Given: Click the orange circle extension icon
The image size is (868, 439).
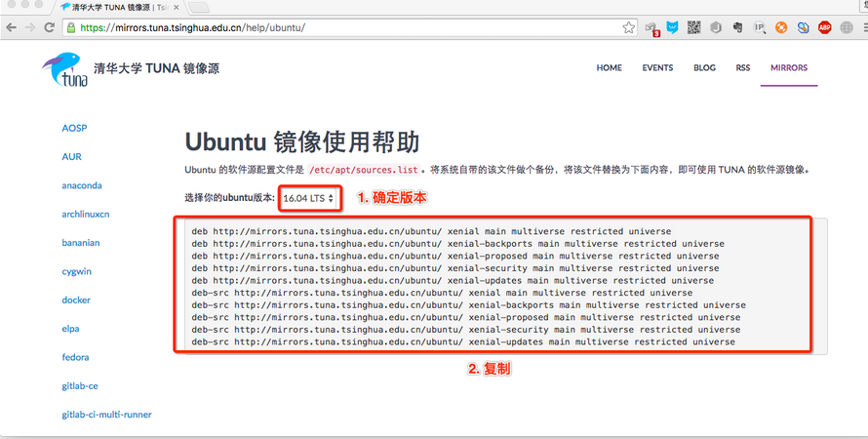Looking at the screenshot, I should 781,27.
